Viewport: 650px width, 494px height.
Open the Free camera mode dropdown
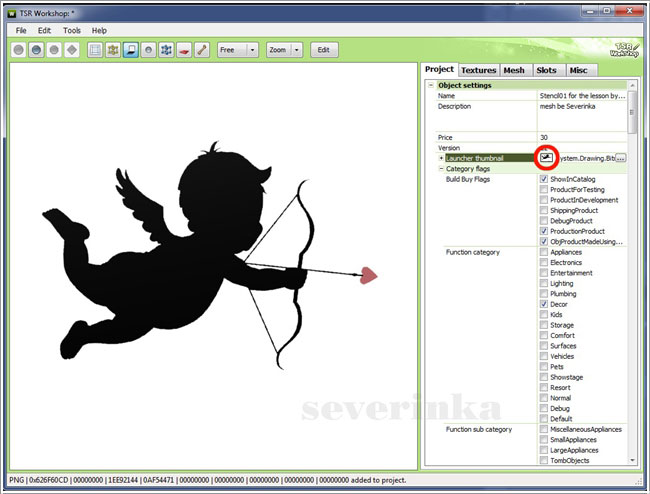pos(252,49)
